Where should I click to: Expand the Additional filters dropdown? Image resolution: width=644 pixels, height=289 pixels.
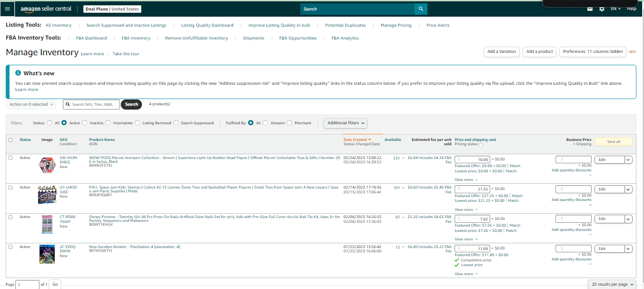(346, 123)
